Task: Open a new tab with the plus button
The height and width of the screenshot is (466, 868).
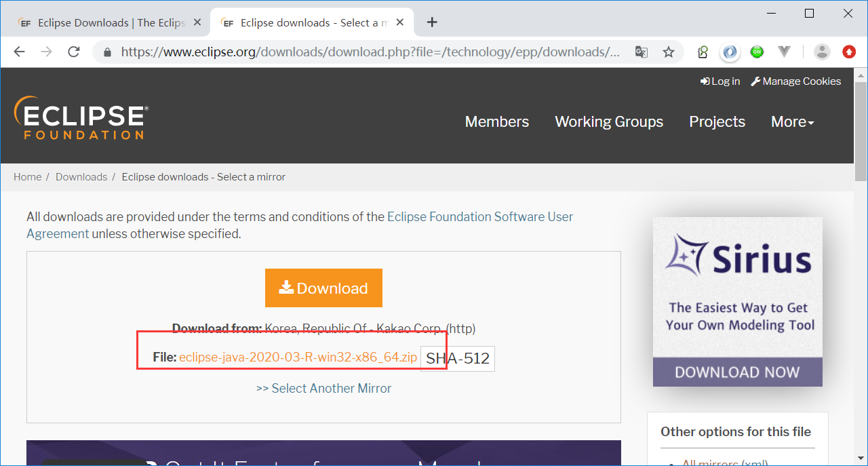Action: click(x=432, y=22)
